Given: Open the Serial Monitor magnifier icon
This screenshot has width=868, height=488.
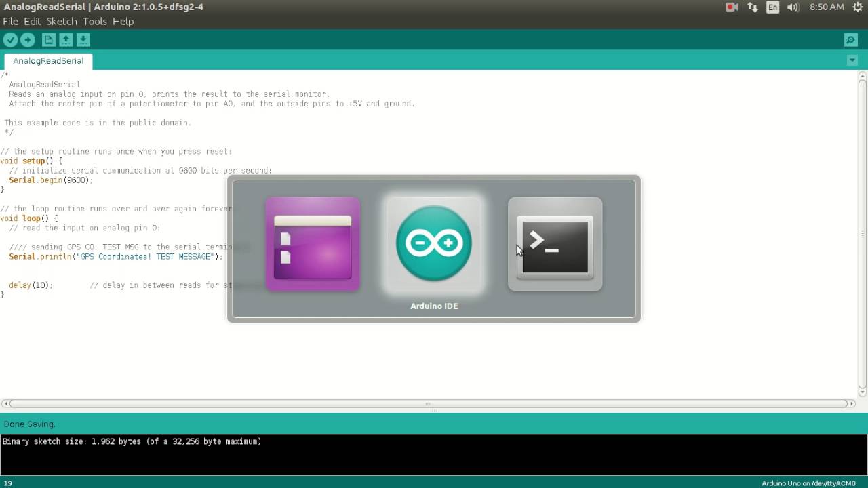Looking at the screenshot, I should [851, 40].
